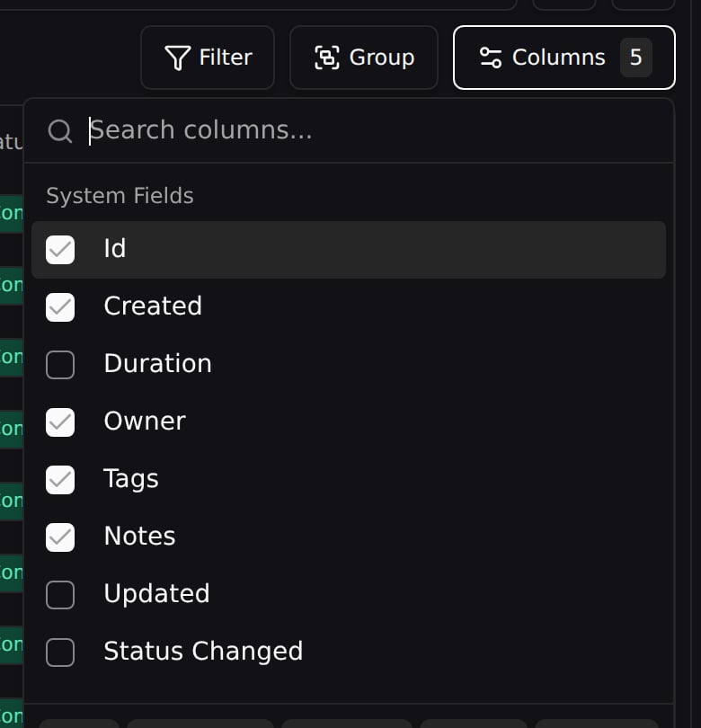Select the Tags row label
Image resolution: width=701 pixels, height=728 pixels.
(131, 479)
